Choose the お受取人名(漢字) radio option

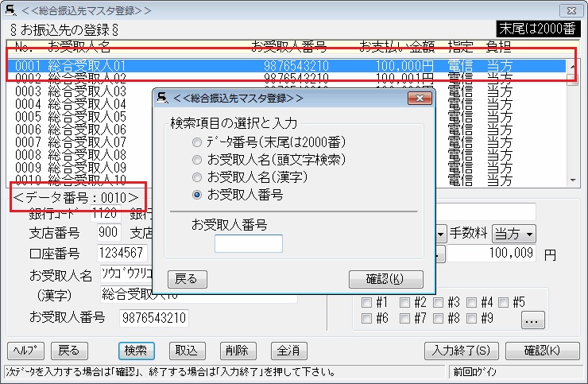(197, 177)
